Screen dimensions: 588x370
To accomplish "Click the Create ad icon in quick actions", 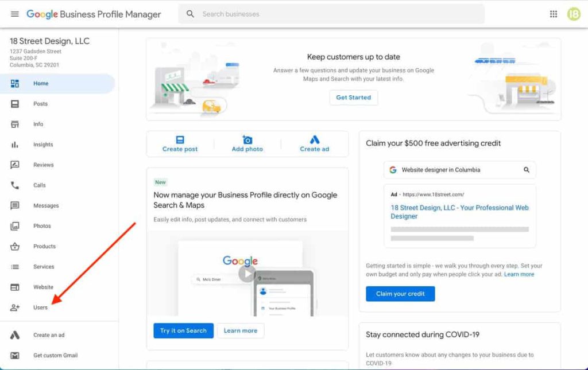I will [315, 140].
